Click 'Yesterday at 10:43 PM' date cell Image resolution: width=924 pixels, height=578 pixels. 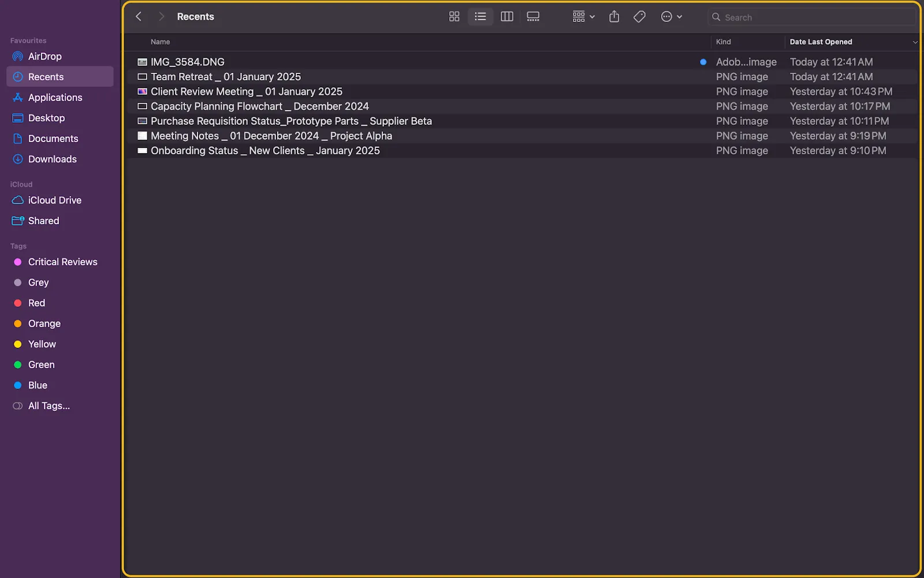click(841, 91)
